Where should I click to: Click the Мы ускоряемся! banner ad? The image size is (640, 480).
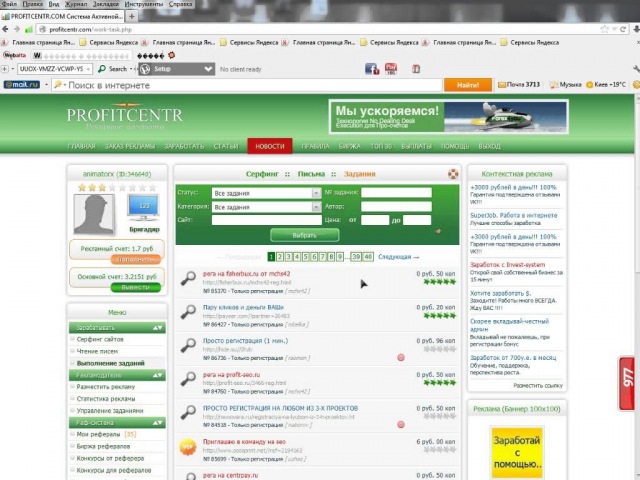pos(449,116)
